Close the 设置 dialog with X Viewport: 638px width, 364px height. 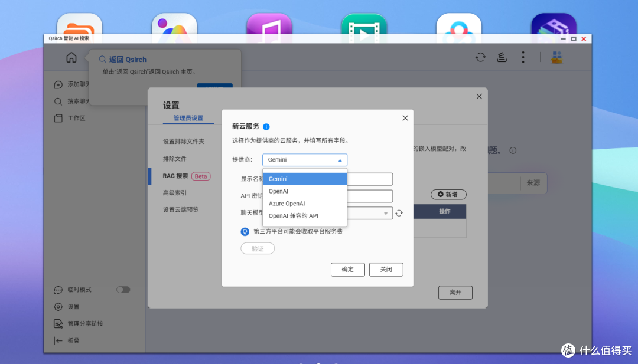(x=479, y=96)
